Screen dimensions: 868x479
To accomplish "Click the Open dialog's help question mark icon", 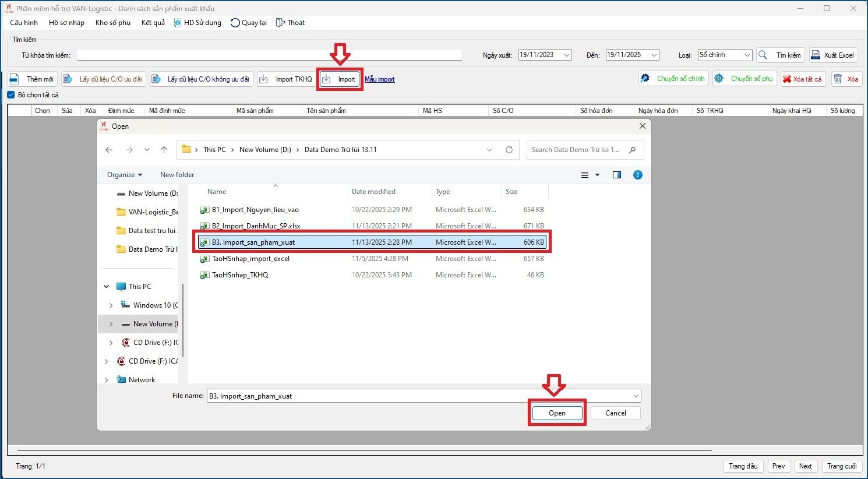I will (x=638, y=175).
